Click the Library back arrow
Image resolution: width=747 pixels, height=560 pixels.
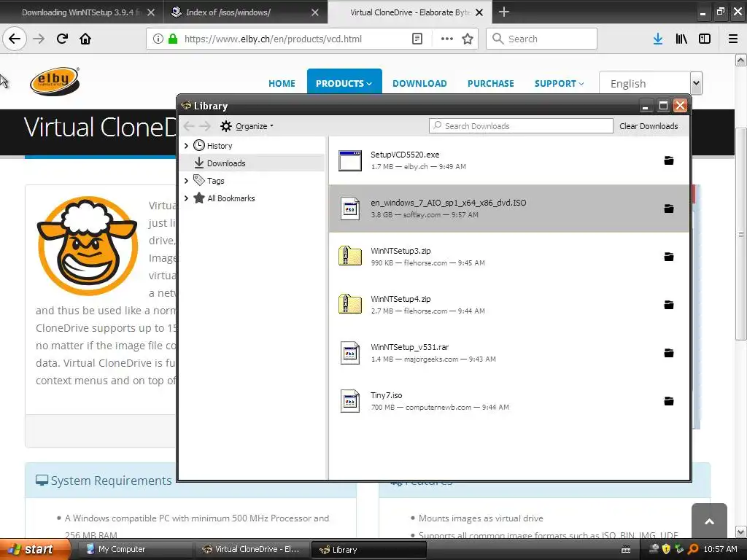(x=189, y=125)
